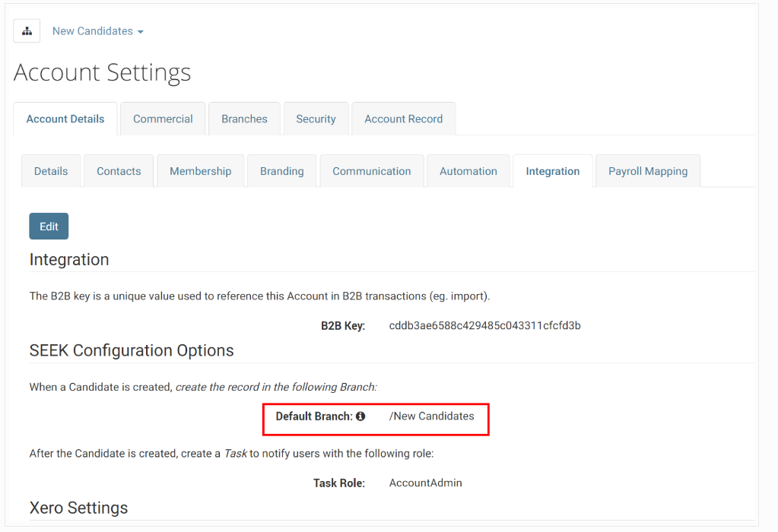Click the B2B Key value text
The height and width of the screenshot is (532, 778).
[x=484, y=326]
